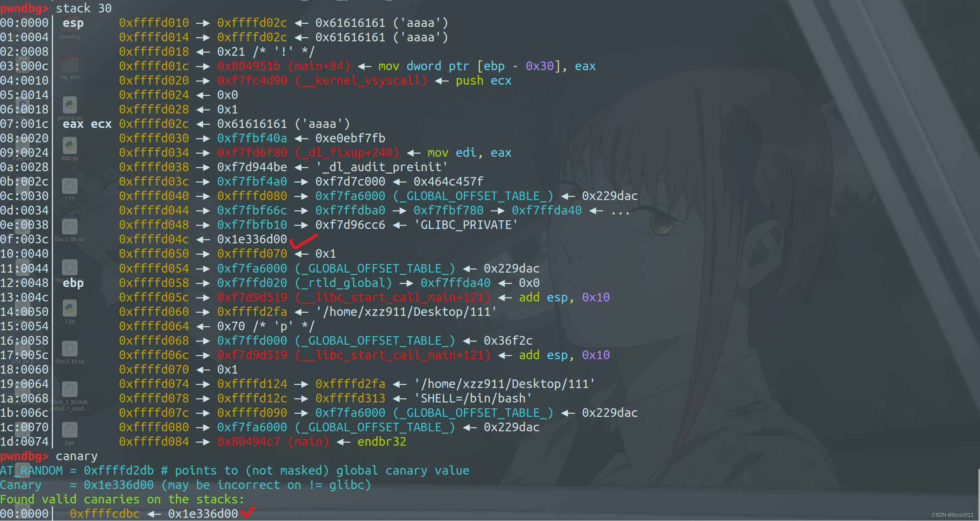This screenshot has height=521, width=980.
Task: Click the 'stack 30' command text
Action: tap(83, 8)
